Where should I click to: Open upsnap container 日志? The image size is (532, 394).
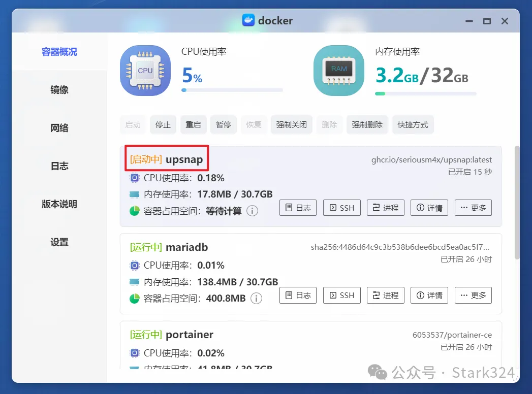tap(298, 208)
